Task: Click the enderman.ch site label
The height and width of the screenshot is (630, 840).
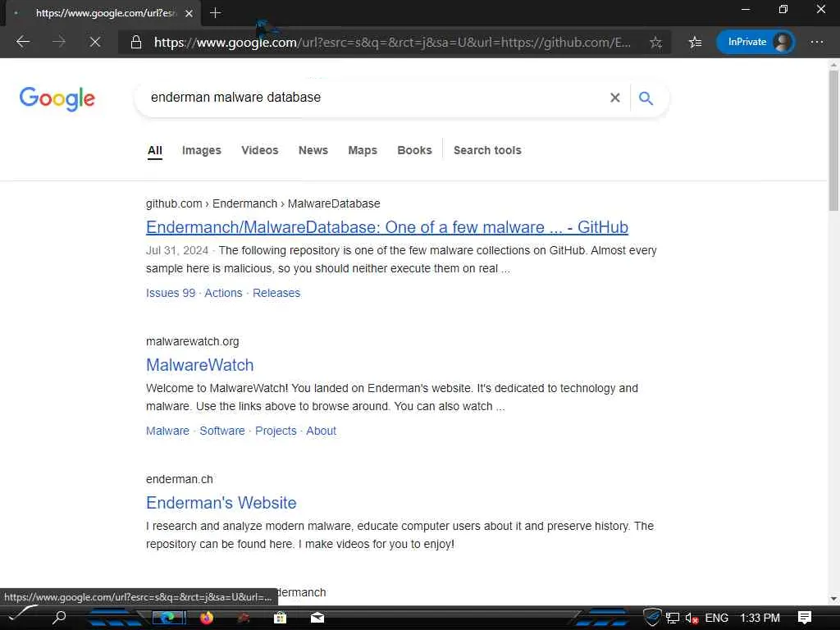Action: tap(180, 479)
